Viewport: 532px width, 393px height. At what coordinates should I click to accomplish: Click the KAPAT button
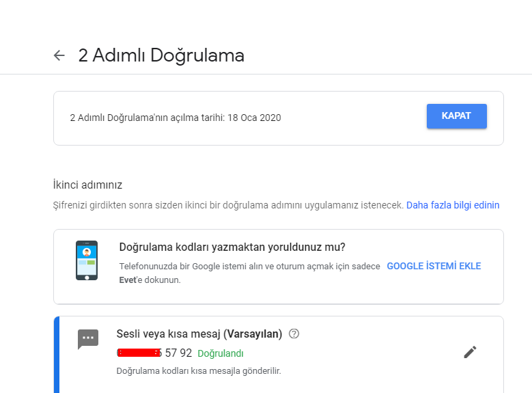(457, 116)
